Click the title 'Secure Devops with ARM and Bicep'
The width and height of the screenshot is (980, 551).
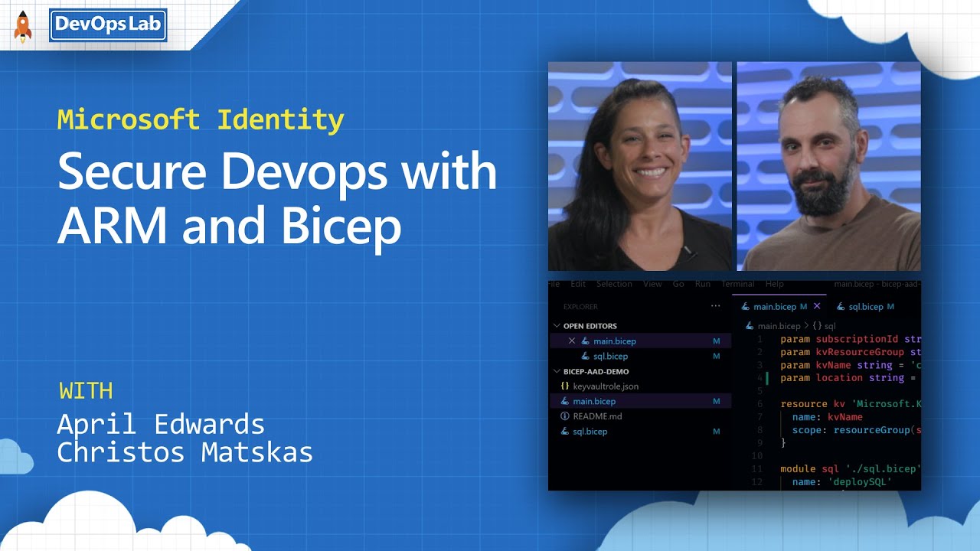pyautogui.click(x=277, y=199)
